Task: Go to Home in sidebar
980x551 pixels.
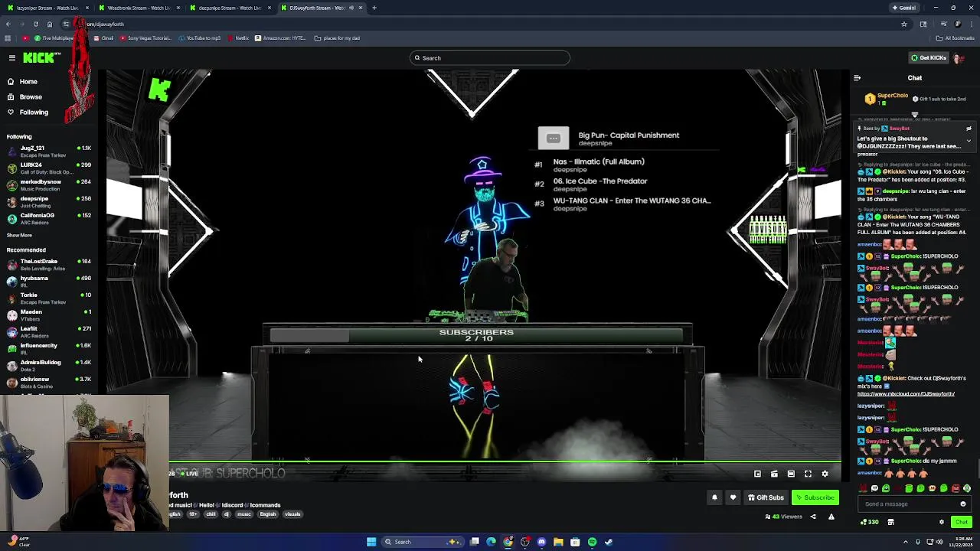Action: point(28,82)
